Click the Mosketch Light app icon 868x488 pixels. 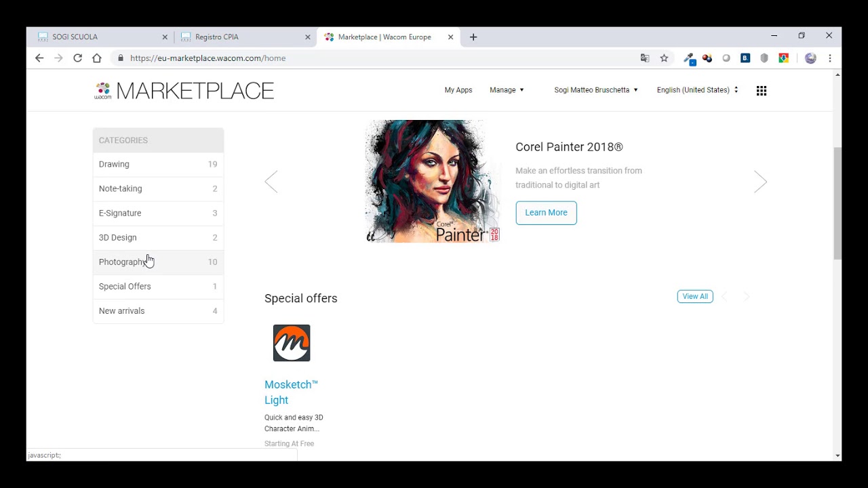click(x=292, y=343)
